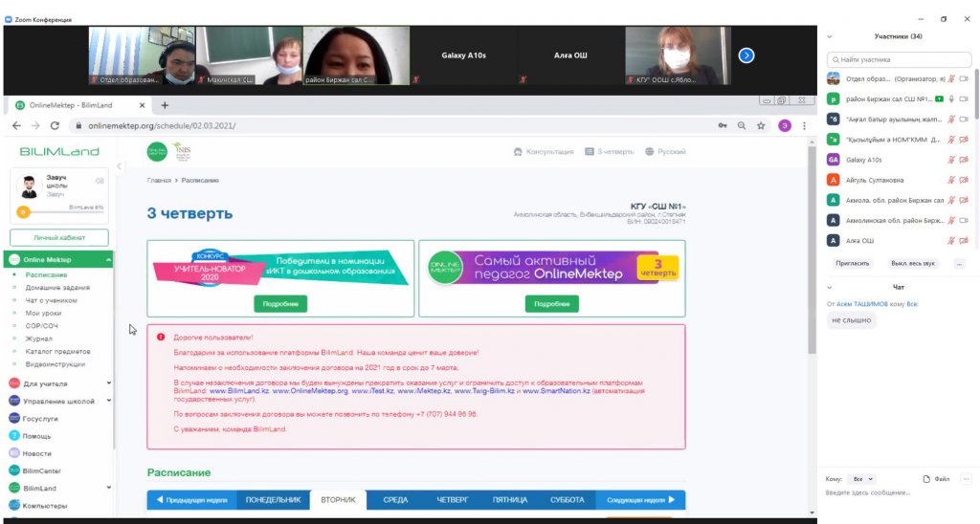Open the www.BilimLand.kz link in notice

[x=238, y=391]
